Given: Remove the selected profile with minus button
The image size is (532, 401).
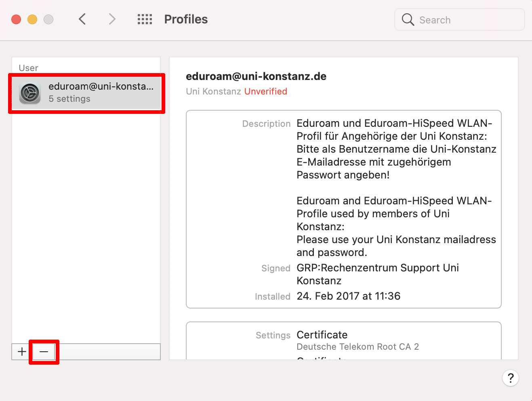Looking at the screenshot, I should pos(44,352).
